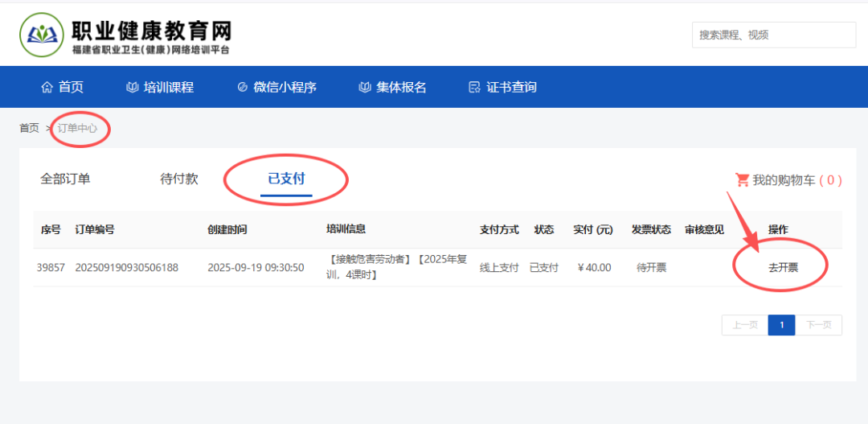Click the WeChat mini program icon
This screenshot has height=424, width=868.
pyautogui.click(x=242, y=87)
